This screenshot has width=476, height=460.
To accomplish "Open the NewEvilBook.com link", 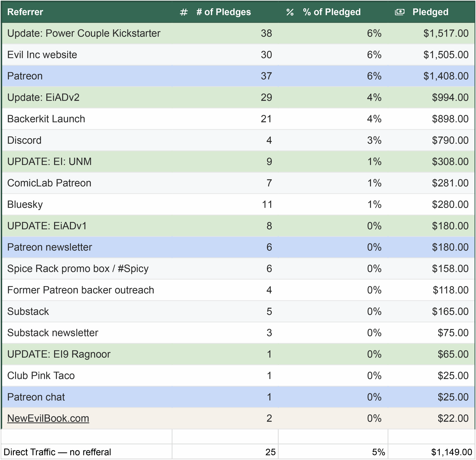I will click(48, 418).
